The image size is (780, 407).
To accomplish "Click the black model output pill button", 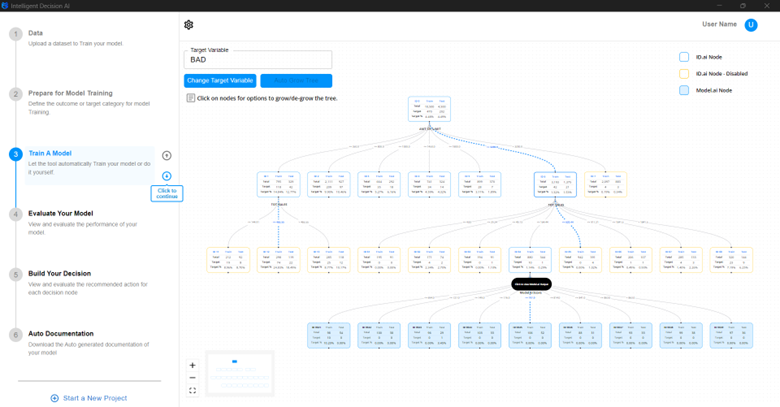I will pyautogui.click(x=531, y=284).
